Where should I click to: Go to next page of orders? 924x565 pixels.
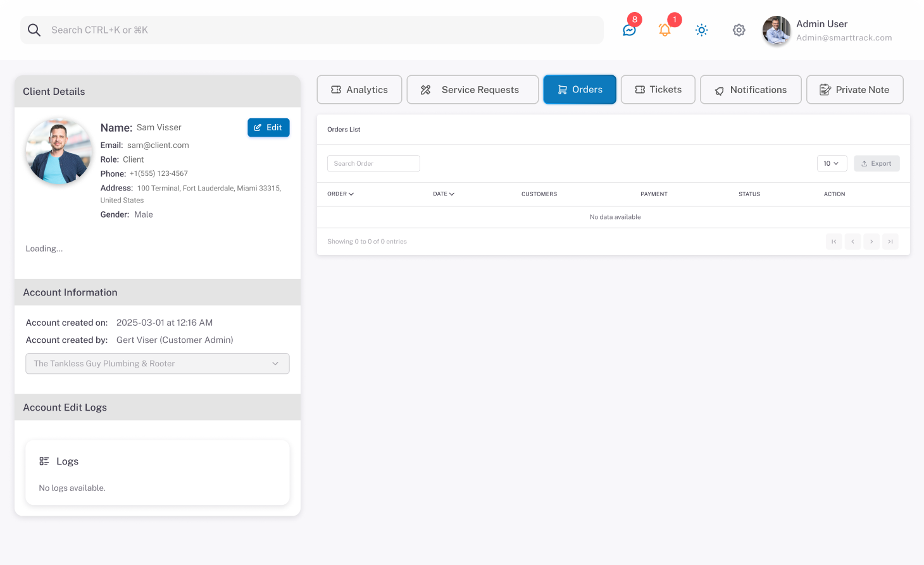(871, 242)
